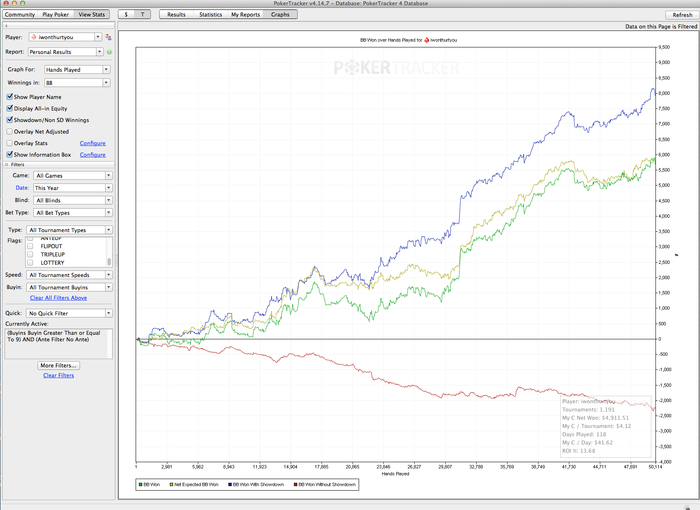The width and height of the screenshot is (700, 510).
Task: Click the Currently Active filter text box
Action: [58, 343]
